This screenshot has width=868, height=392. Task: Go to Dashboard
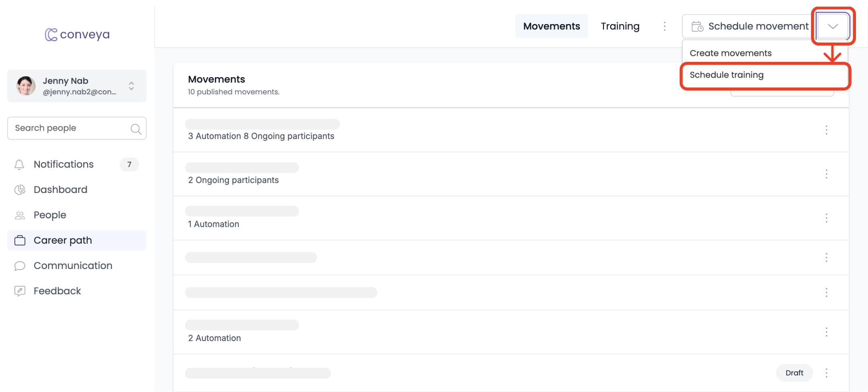click(76, 190)
